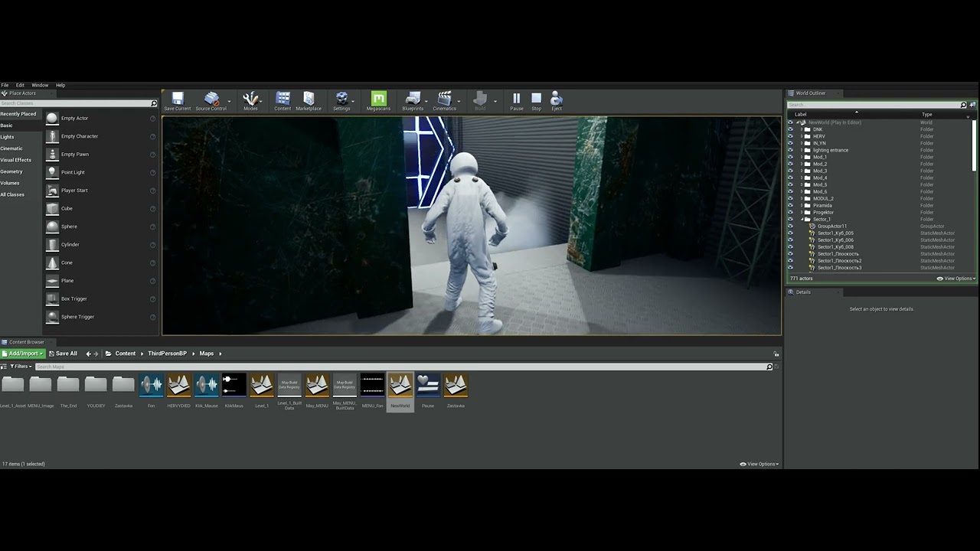Select the Lights category tab
This screenshot has width=980, height=551.
[x=8, y=137]
